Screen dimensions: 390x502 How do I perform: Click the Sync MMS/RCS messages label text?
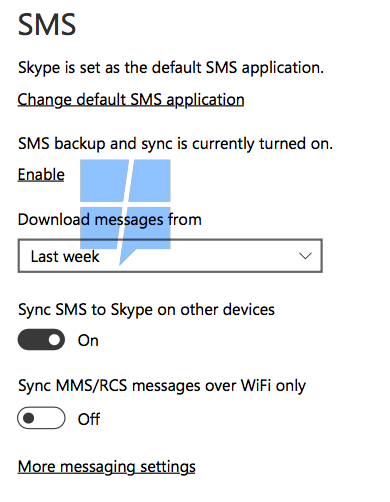click(162, 386)
